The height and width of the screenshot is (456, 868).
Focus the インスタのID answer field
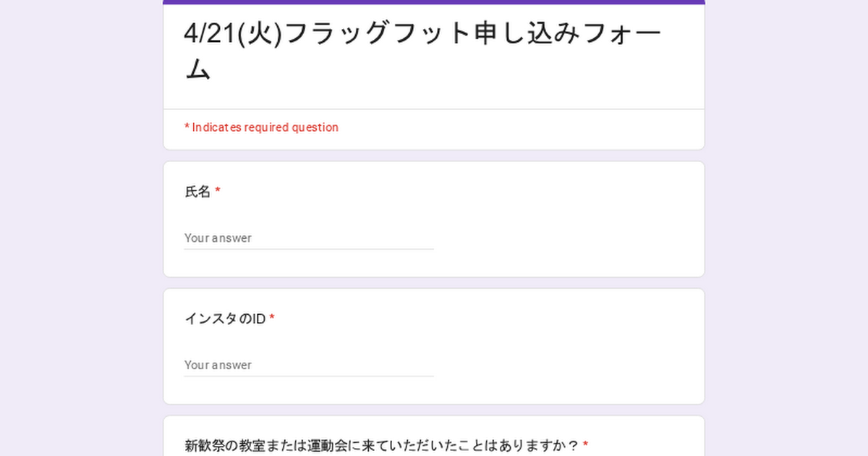click(x=308, y=365)
